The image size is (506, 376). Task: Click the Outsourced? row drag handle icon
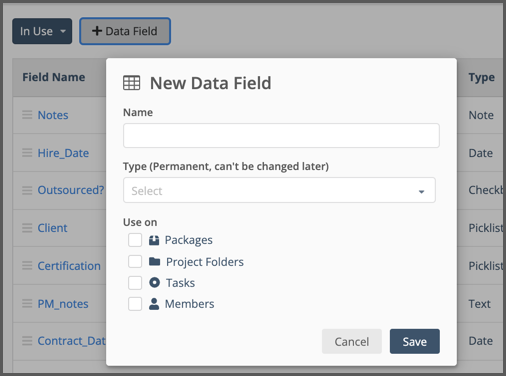27,190
